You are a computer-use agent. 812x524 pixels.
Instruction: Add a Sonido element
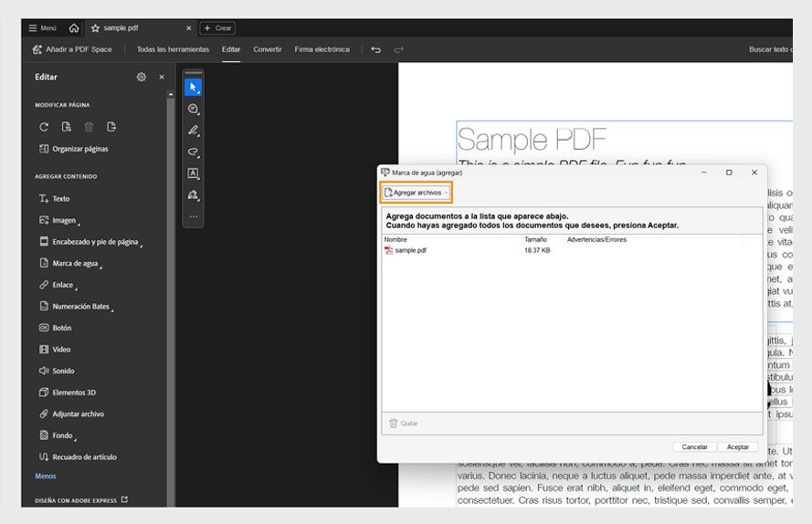point(57,371)
